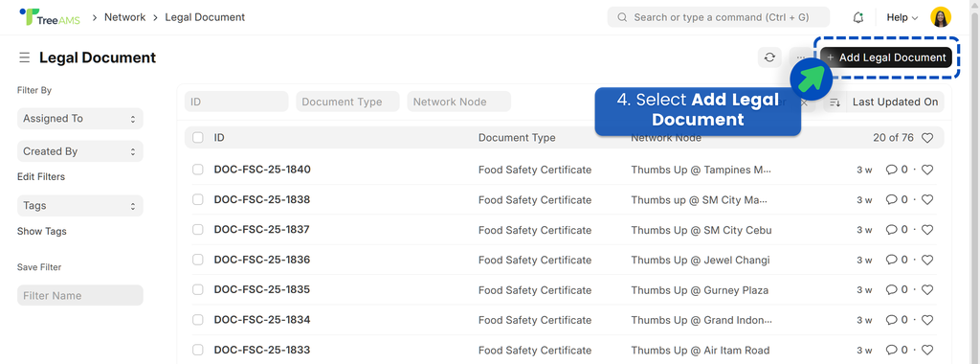Open the notifications bell
Image resolution: width=980 pixels, height=364 pixels.
click(x=858, y=17)
